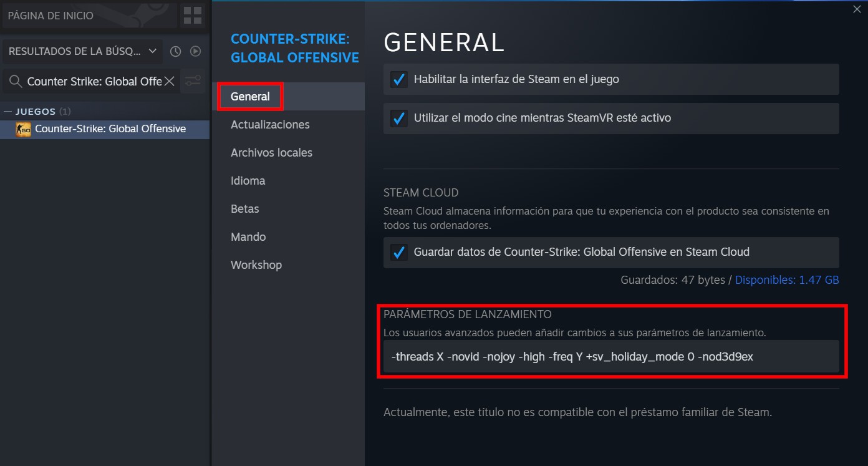Screen dimensions: 868x466
Task: Click the launch parameters text field
Action: click(611, 357)
